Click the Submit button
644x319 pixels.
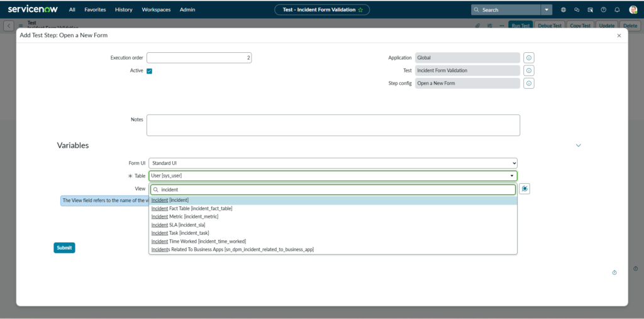64,248
